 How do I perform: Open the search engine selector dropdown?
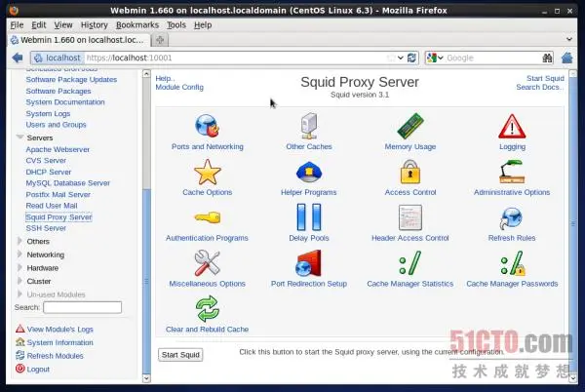(x=441, y=58)
